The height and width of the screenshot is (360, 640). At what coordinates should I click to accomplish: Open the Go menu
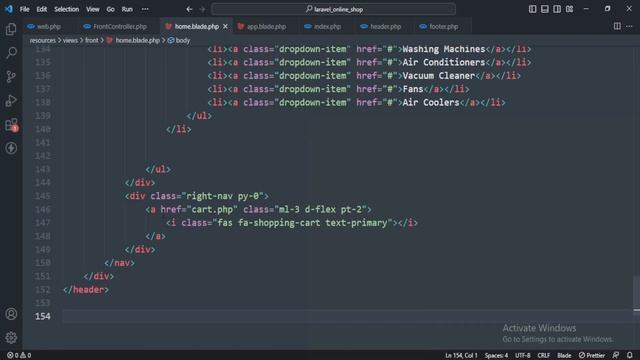111,9
